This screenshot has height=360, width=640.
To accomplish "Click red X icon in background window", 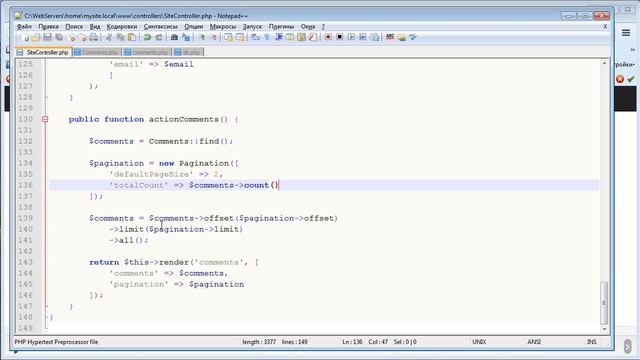I will tap(620, 79).
